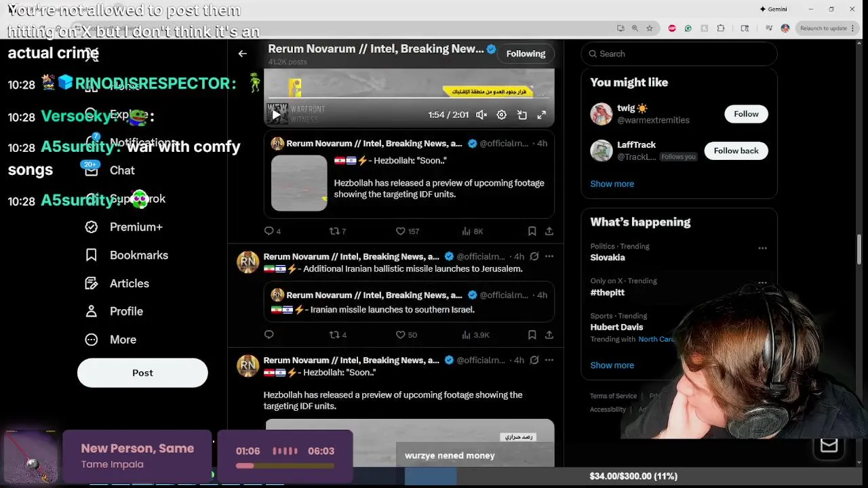868x488 pixels.
Task: Open Gemini in the browser title bar
Action: pos(773,9)
